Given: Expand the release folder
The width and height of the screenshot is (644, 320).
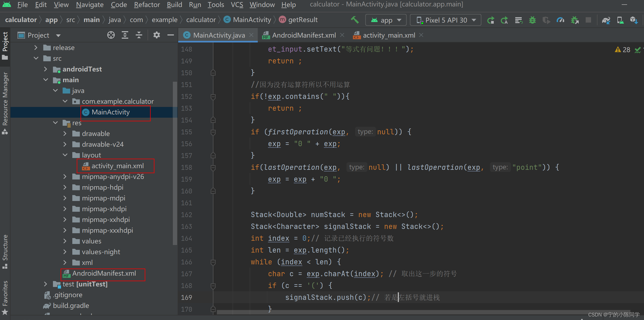Looking at the screenshot, I should (x=36, y=48).
